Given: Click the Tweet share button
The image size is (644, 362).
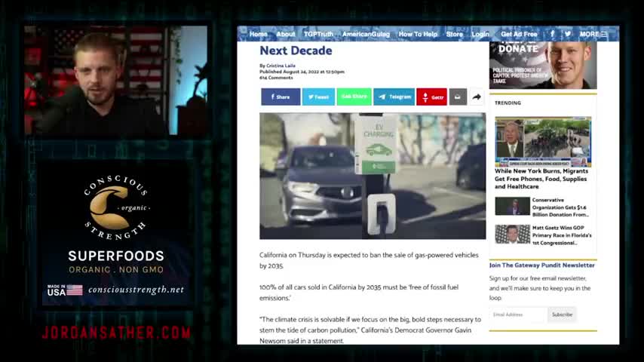Looking at the screenshot, I should click(x=318, y=97).
